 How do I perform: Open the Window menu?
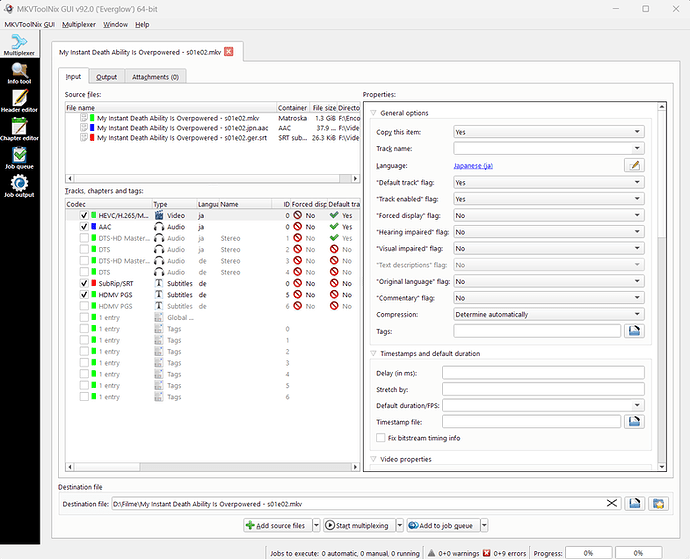(x=115, y=25)
